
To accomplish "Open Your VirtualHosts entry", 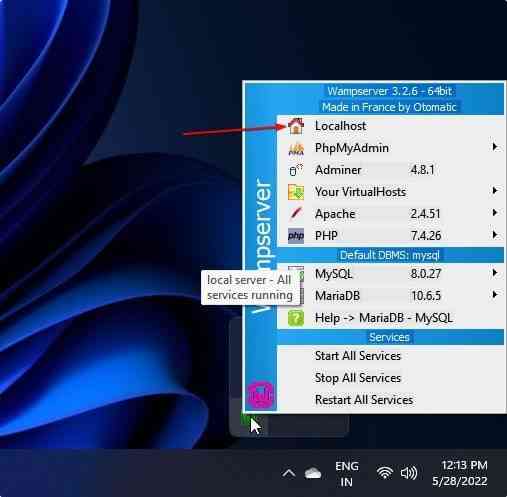I will (390, 192).
